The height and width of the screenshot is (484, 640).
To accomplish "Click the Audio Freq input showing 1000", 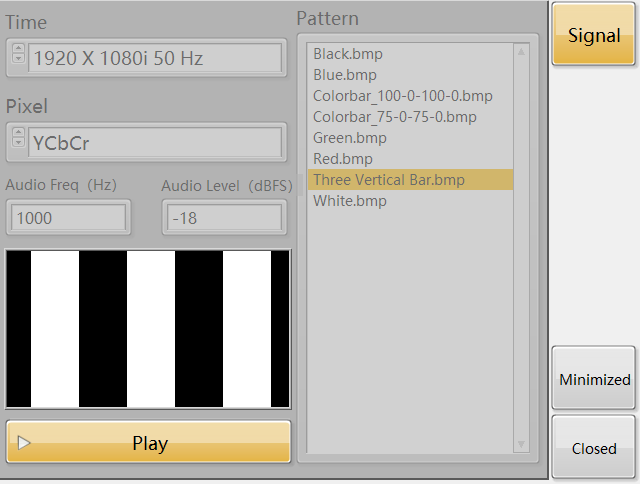I will tap(68, 217).
